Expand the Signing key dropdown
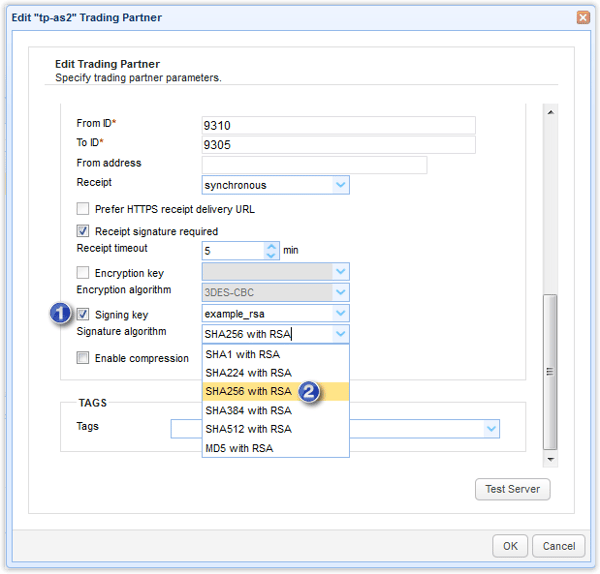This screenshot has height=574, width=600. click(x=340, y=314)
